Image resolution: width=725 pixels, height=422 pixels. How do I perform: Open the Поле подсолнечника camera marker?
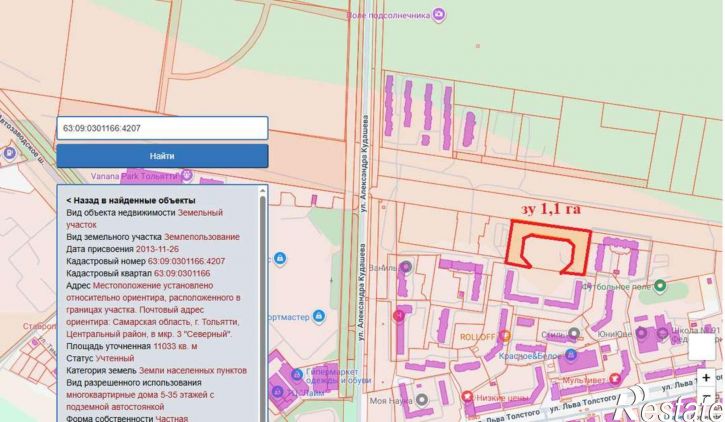[x=438, y=15]
